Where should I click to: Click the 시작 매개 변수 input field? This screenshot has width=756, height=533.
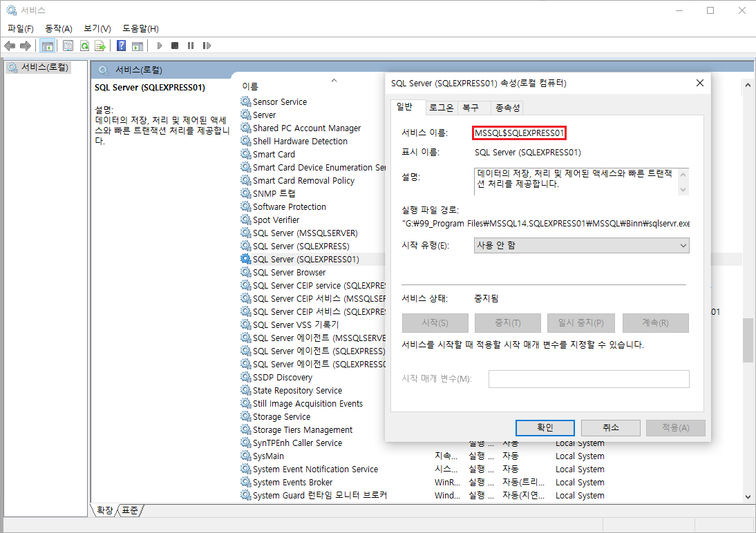point(589,379)
